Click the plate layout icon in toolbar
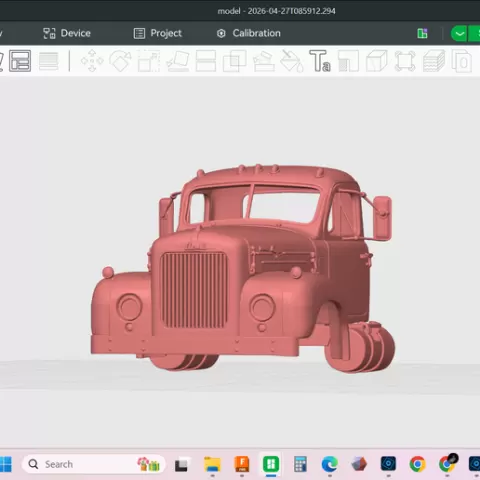Screen dimensions: 480x480 (x=20, y=61)
